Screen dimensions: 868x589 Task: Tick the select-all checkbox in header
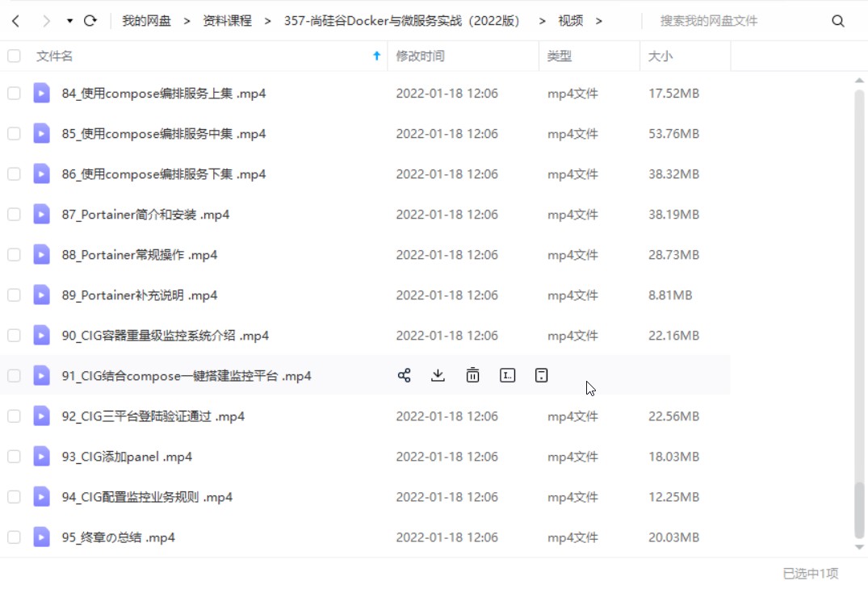[14, 56]
